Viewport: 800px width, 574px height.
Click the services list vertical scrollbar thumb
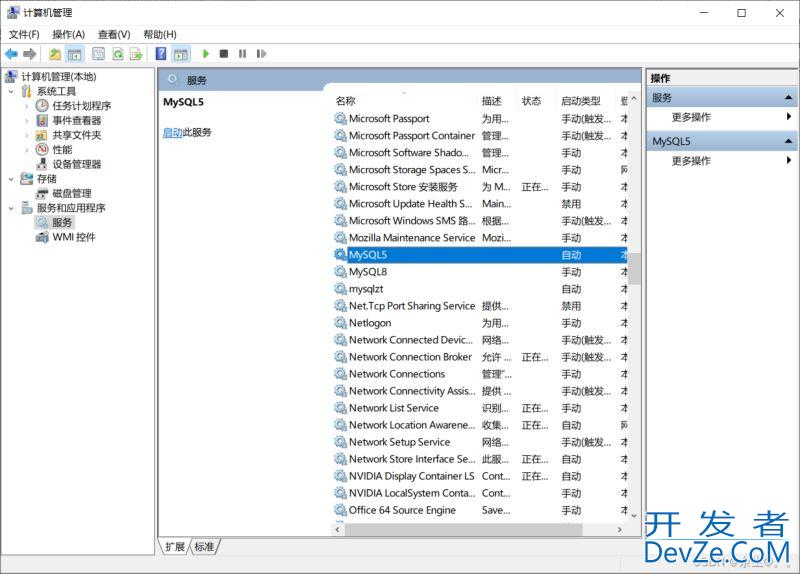coord(634,268)
